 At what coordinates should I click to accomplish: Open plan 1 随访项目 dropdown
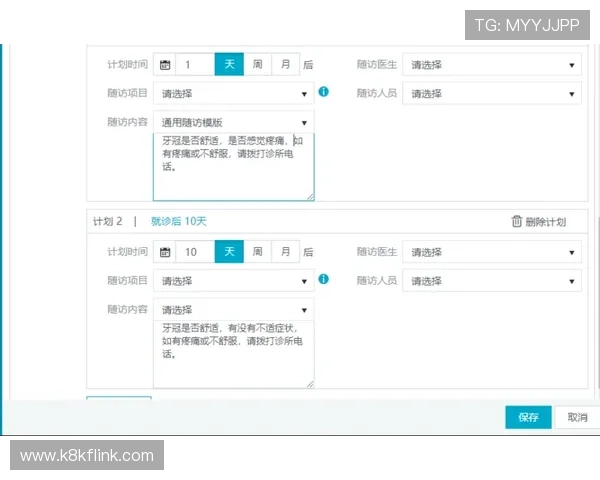coord(233,93)
